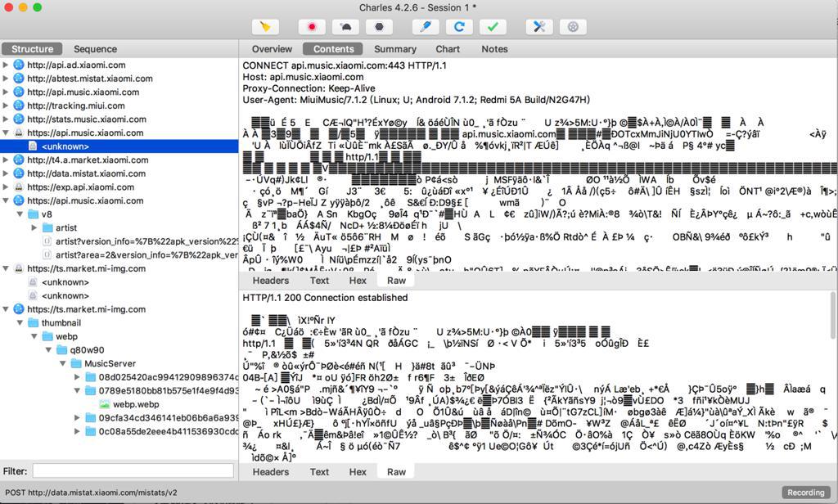Viewport: 838px width, 504px height.
Task: Click the q80w90 folder icon
Action: click(x=62, y=350)
